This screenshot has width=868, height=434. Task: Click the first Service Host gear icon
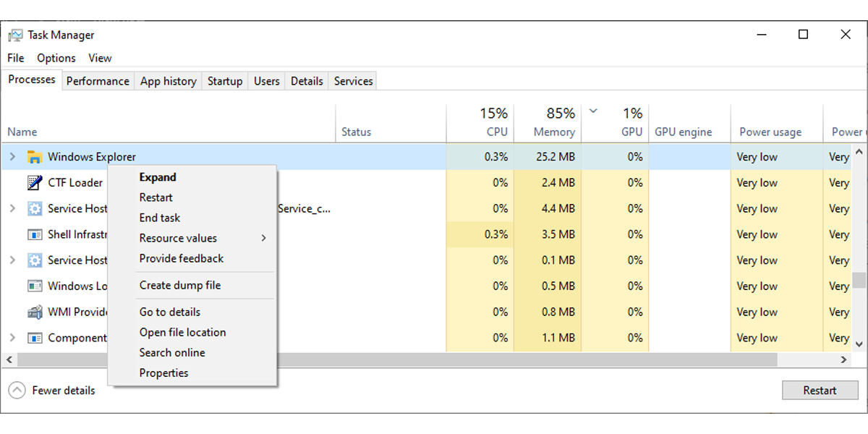point(34,208)
